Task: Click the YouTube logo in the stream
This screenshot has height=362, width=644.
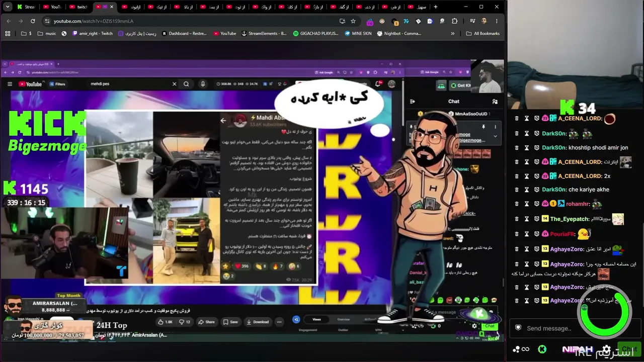Action: pos(30,84)
